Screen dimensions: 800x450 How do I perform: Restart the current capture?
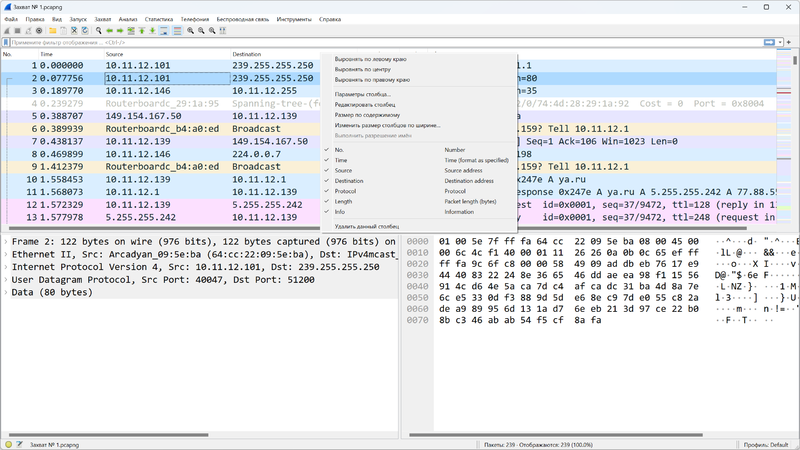(x=28, y=31)
